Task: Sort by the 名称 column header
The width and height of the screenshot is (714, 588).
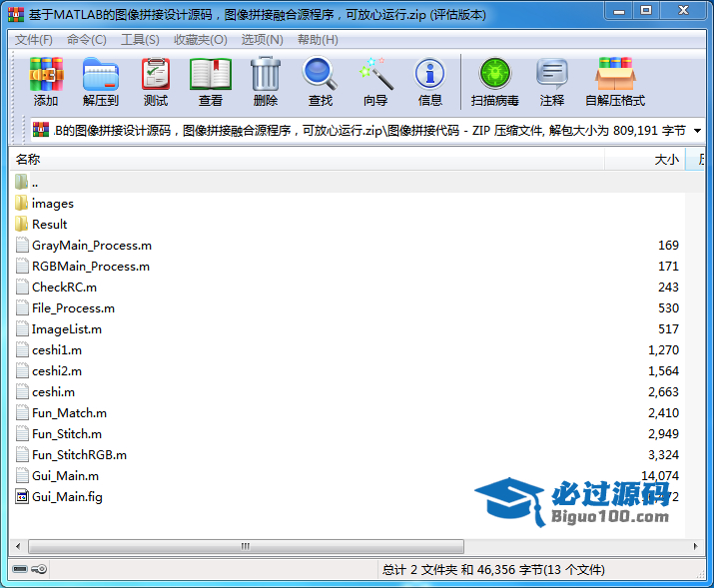Action: (308, 160)
